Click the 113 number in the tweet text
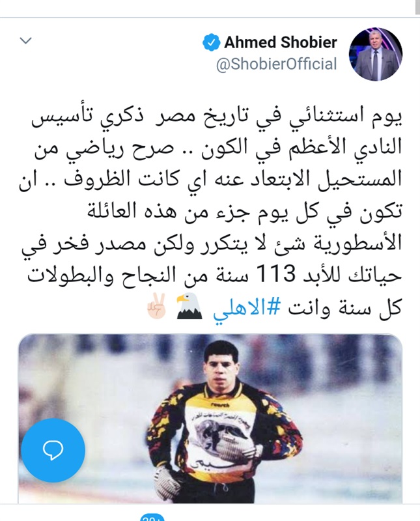 (x=276, y=275)
